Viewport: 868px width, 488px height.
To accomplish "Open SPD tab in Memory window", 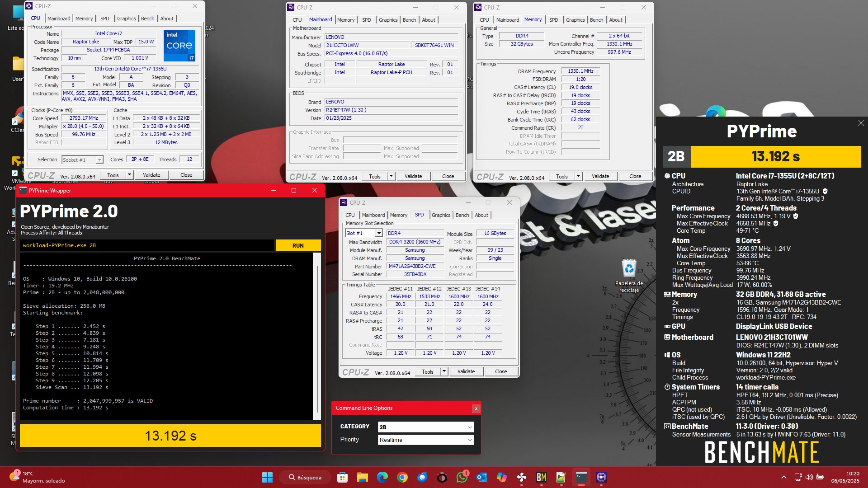I will (x=553, y=20).
